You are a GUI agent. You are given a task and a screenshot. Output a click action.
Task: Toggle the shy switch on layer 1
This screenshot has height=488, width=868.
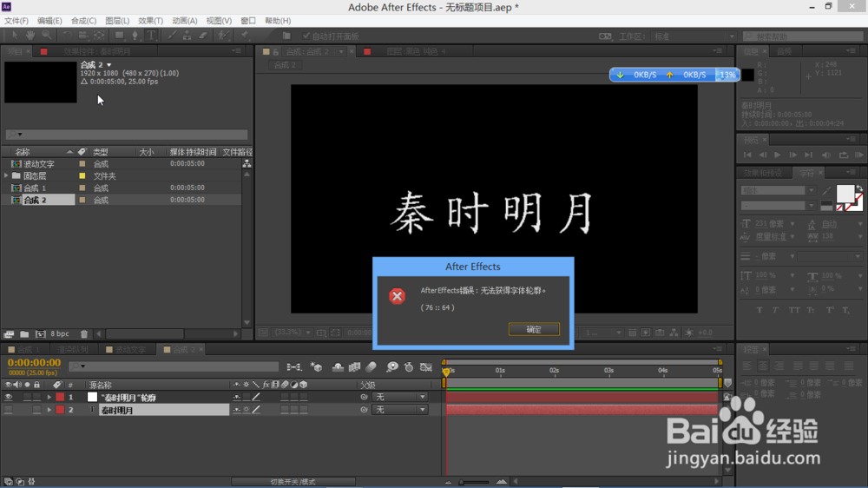pos(237,397)
